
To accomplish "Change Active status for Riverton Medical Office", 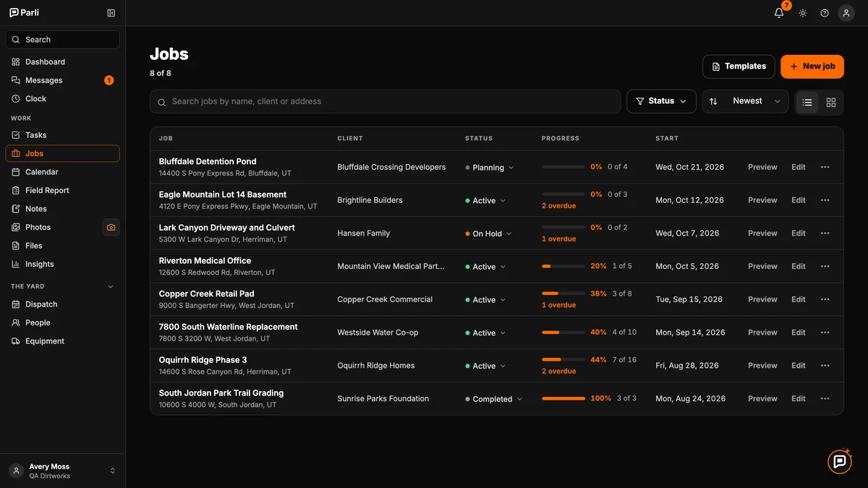I will pyautogui.click(x=485, y=267).
